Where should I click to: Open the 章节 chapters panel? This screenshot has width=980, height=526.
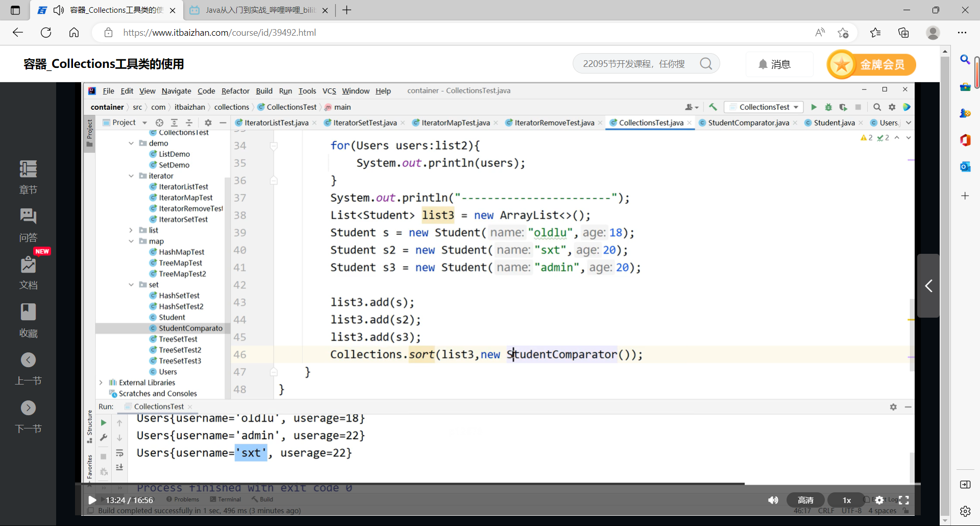[28, 177]
